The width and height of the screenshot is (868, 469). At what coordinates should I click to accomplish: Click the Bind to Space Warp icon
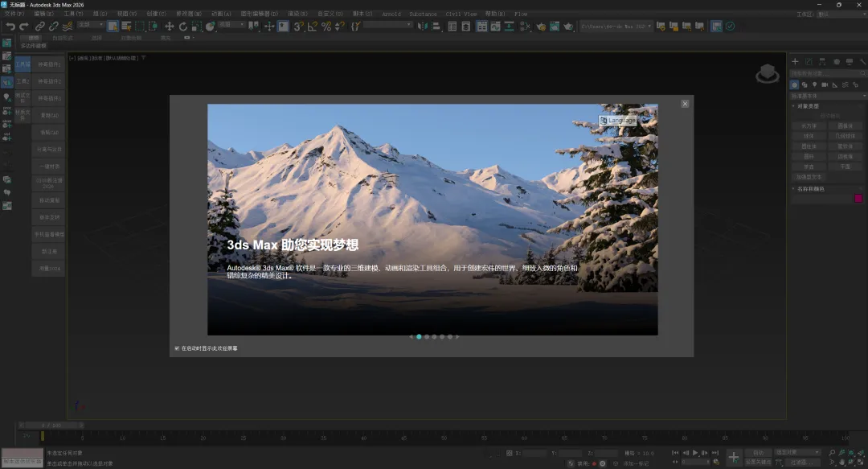68,26
